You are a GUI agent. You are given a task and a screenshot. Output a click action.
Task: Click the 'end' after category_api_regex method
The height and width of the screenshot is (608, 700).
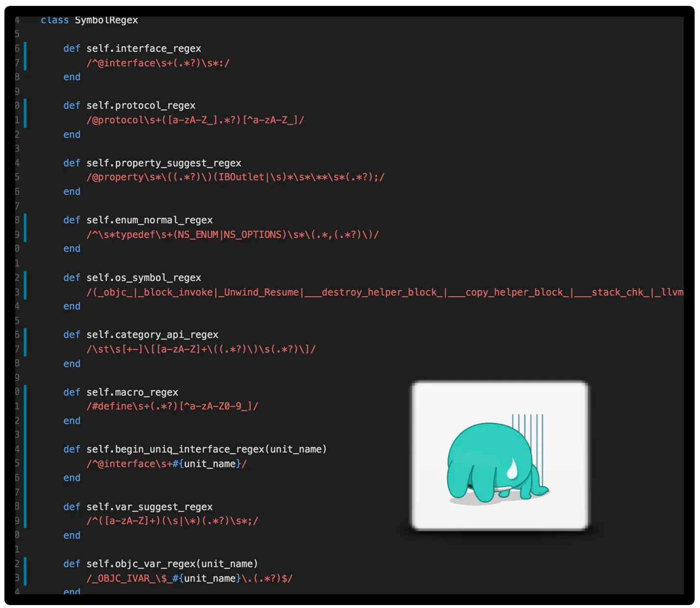(72, 364)
